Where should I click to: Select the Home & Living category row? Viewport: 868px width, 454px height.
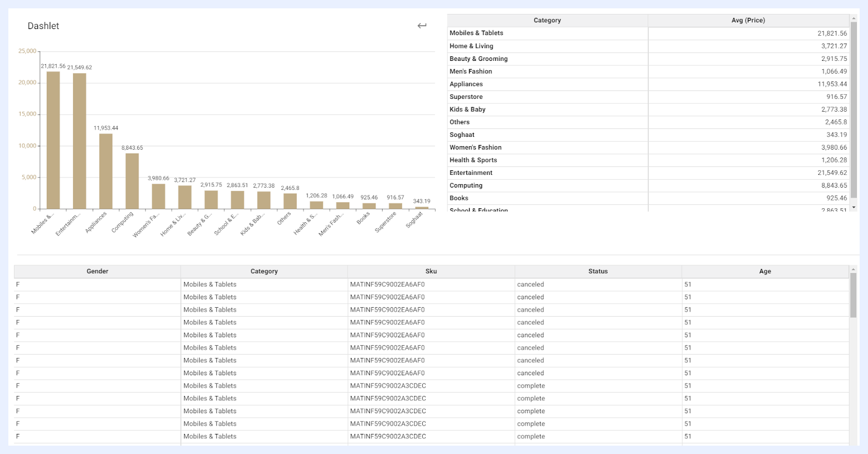click(x=648, y=46)
